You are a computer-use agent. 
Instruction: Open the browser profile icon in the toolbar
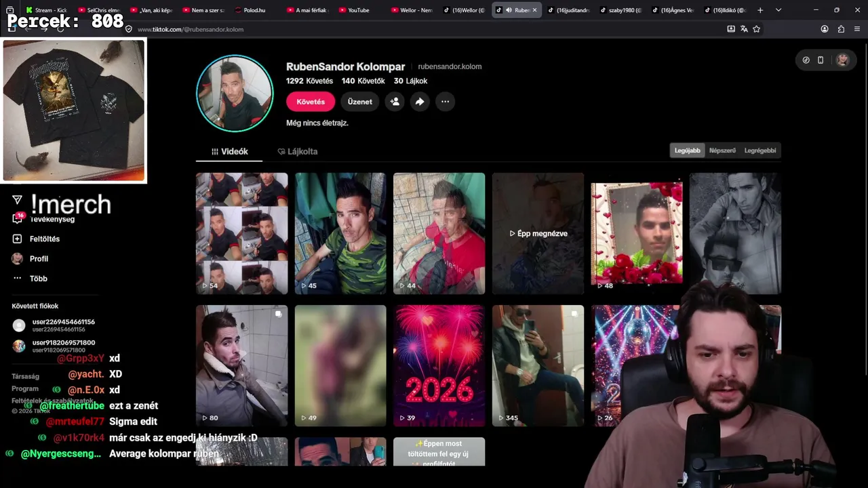825,29
